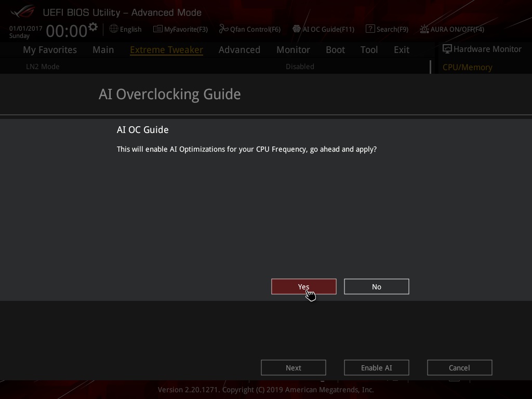Open MyFavorite(F3) shortcut
The image size is (532, 399).
[x=185, y=30]
